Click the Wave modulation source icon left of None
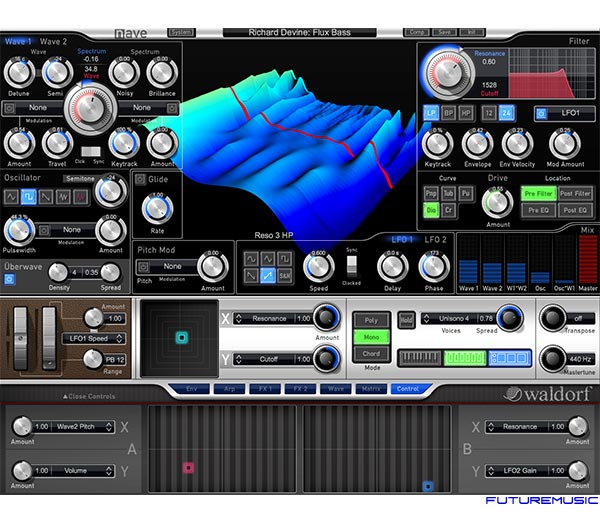The width and height of the screenshot is (600, 525). coord(10,108)
